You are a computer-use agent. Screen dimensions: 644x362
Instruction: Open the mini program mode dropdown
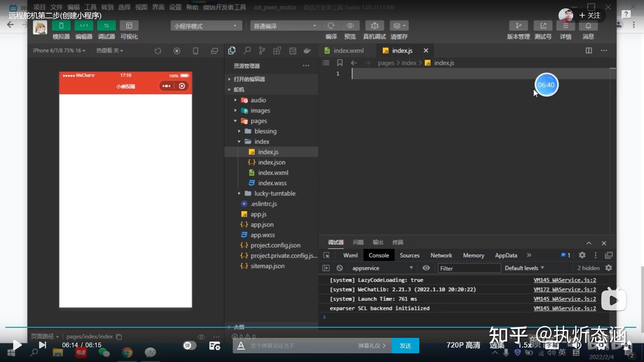tap(206, 26)
